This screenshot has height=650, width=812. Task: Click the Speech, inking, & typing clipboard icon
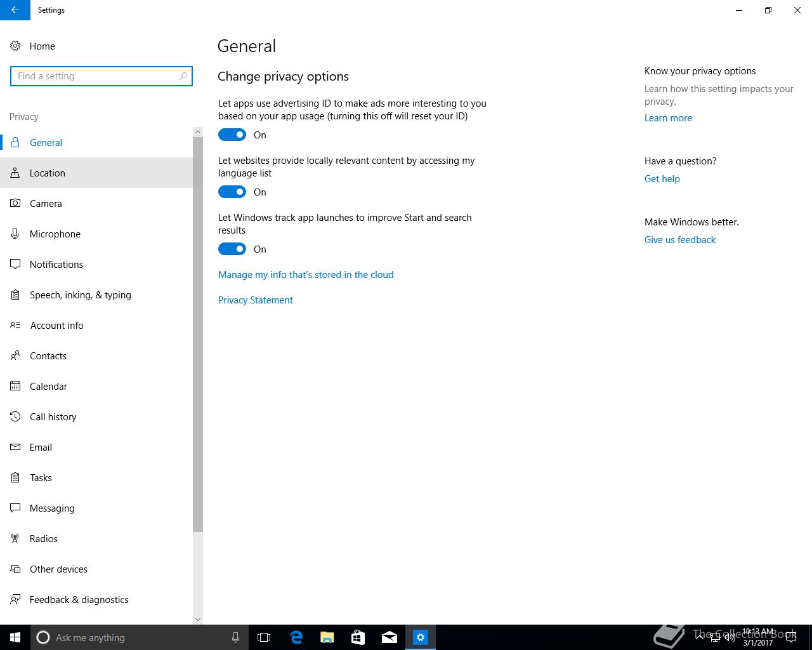point(15,295)
